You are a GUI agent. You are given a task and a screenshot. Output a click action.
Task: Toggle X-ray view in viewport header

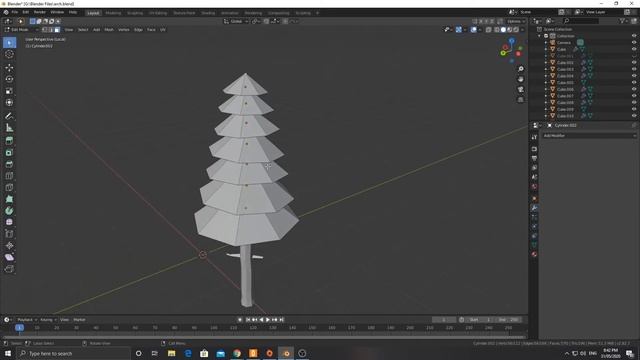pos(489,30)
